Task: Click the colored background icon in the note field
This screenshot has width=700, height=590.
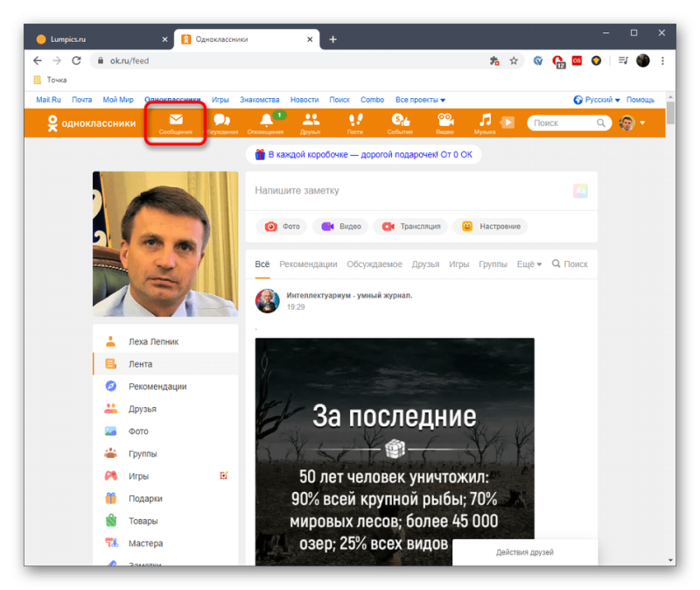Action: click(580, 191)
